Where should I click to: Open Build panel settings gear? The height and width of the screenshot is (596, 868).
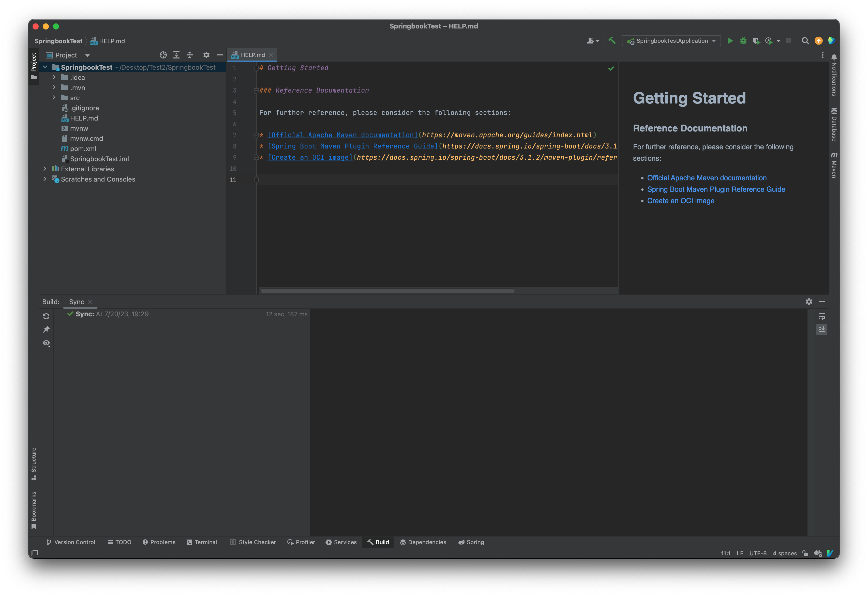809,301
